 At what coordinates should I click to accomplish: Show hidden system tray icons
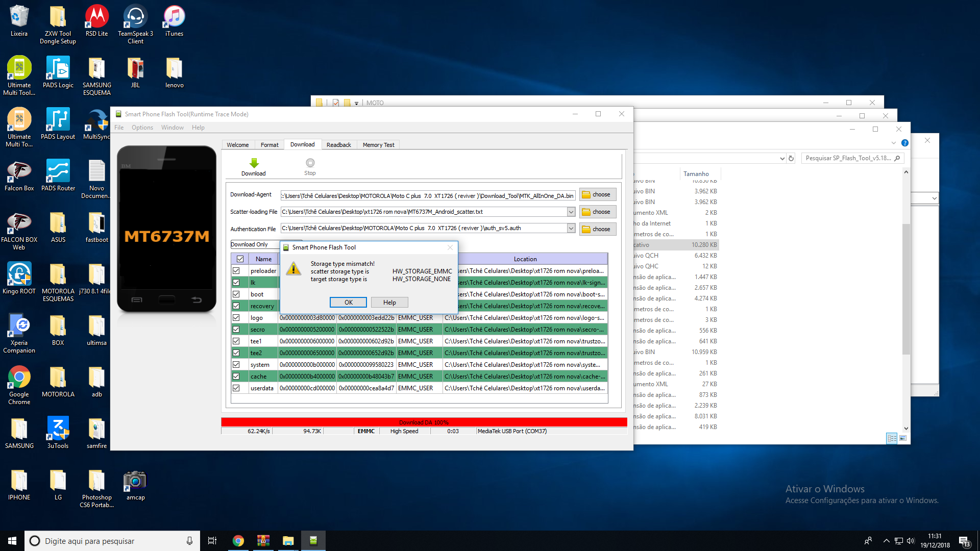tap(887, 541)
